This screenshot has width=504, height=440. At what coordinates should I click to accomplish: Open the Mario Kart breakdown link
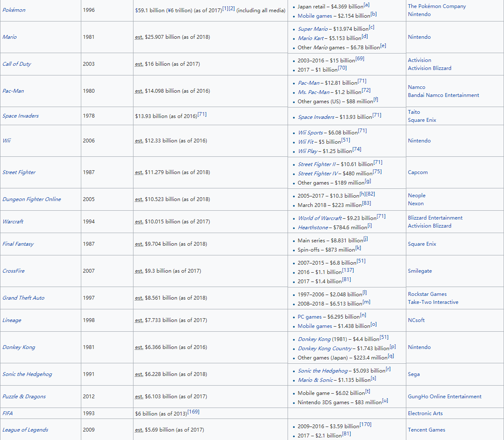click(x=311, y=38)
